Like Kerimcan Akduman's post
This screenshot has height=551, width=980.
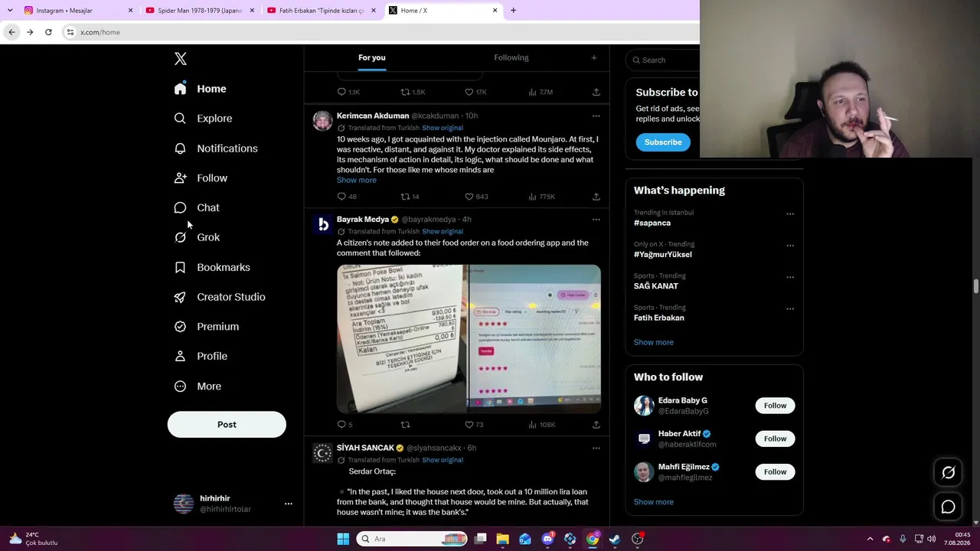click(476, 197)
